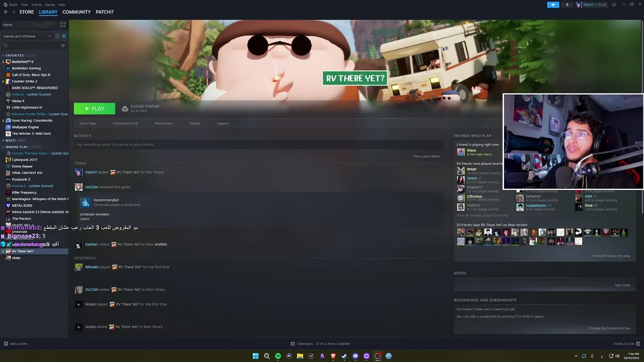Open the Discussions link
Screen dimensions: 644x362
(164, 123)
